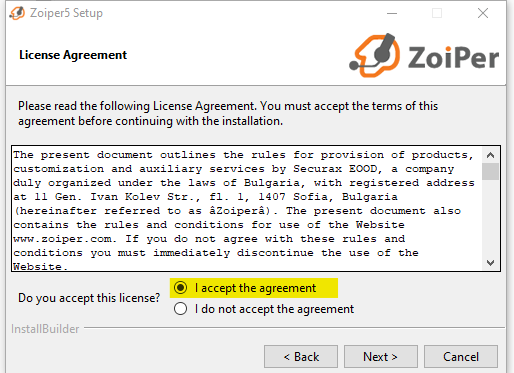Click the InstallBuilder label
The image size is (514, 373).
pos(45,329)
